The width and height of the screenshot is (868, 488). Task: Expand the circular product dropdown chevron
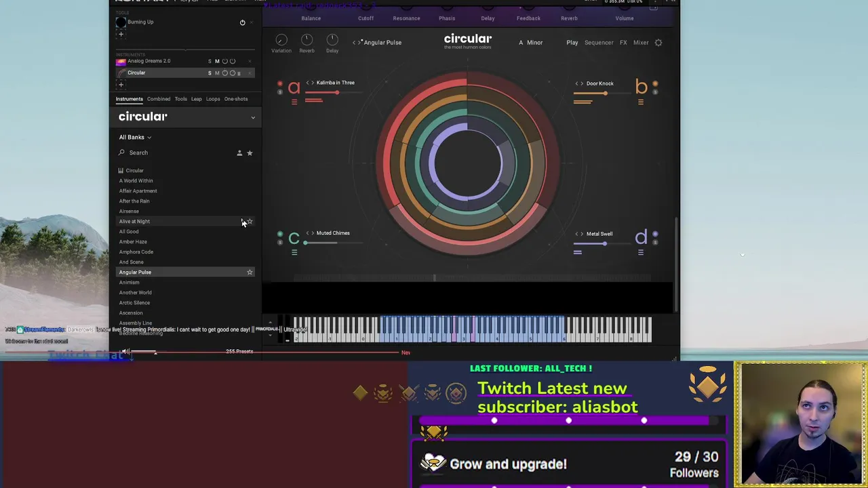click(x=253, y=118)
